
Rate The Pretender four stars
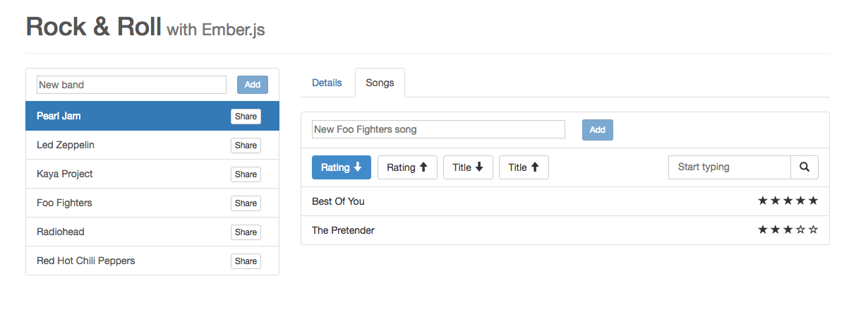click(801, 230)
